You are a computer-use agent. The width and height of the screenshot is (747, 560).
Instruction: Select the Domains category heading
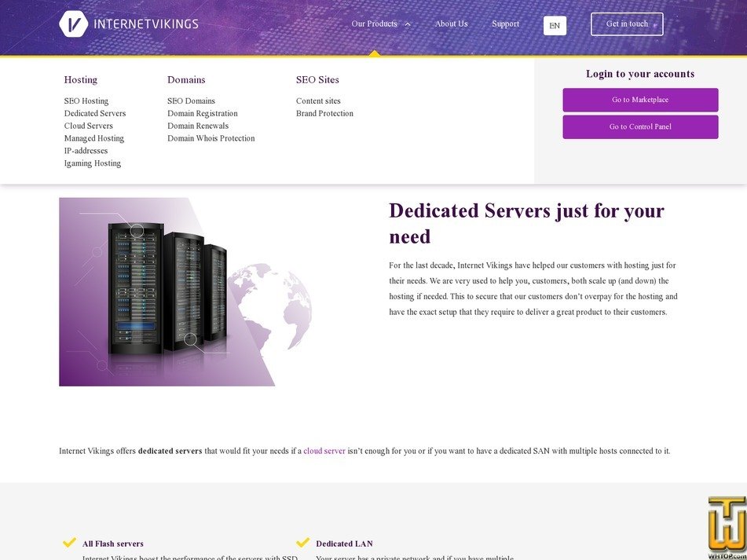tap(186, 79)
